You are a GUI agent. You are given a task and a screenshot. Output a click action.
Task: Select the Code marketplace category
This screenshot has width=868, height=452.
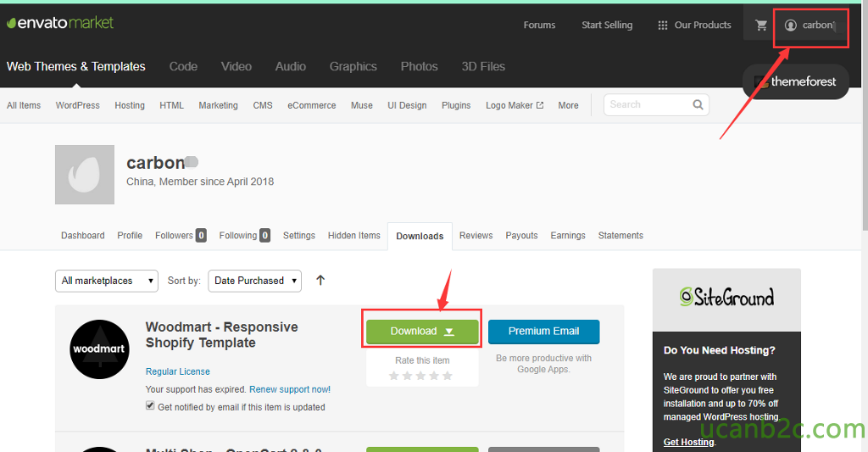(x=183, y=66)
